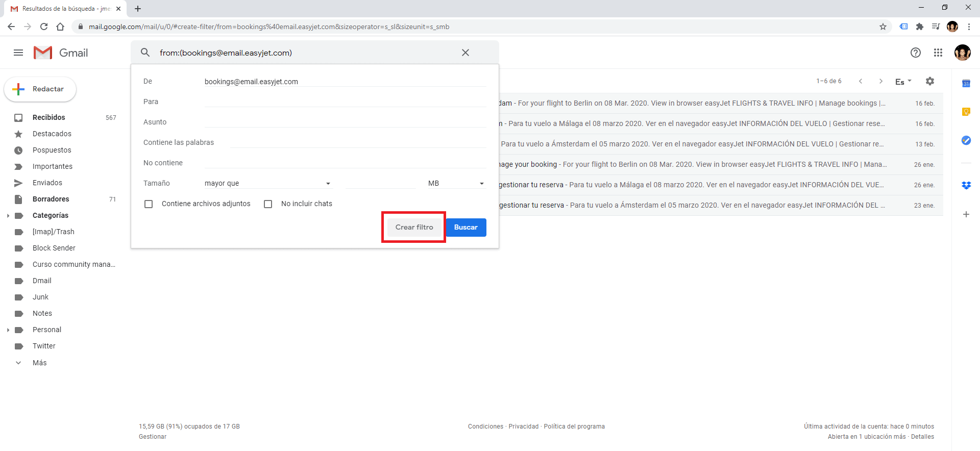Open the 'mayor que' size operator dropdown
Image resolution: width=980 pixels, height=451 pixels.
(268, 183)
